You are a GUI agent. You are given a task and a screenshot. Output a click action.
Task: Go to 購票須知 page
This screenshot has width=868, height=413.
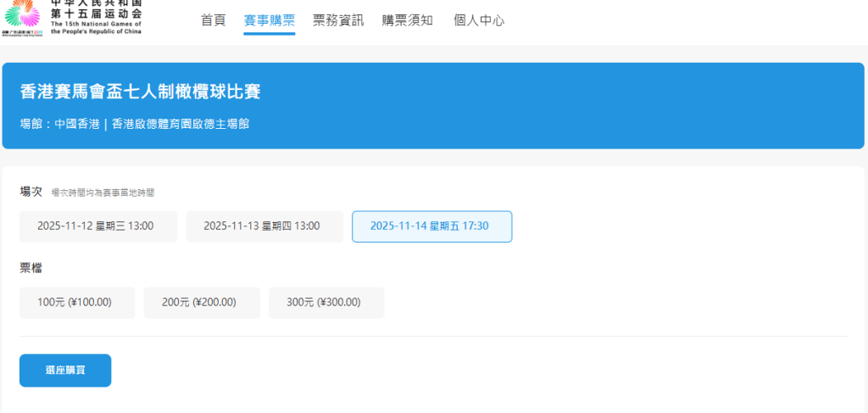[408, 21]
